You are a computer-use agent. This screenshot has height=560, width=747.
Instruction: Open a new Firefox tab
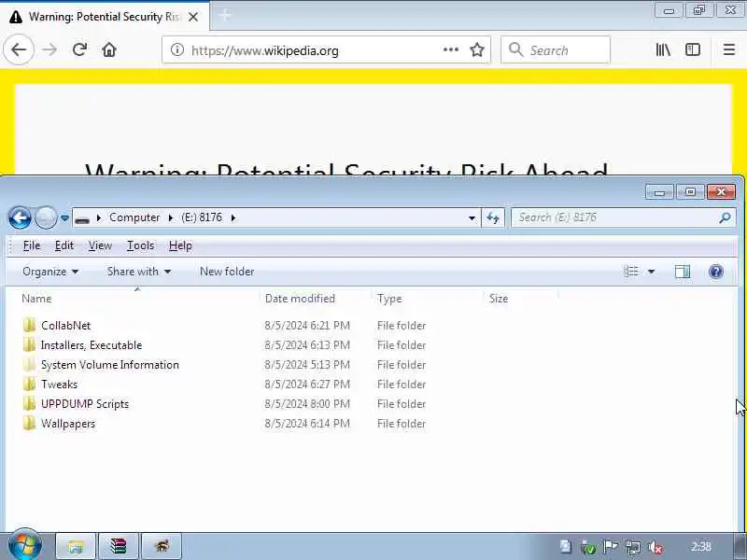point(225,16)
